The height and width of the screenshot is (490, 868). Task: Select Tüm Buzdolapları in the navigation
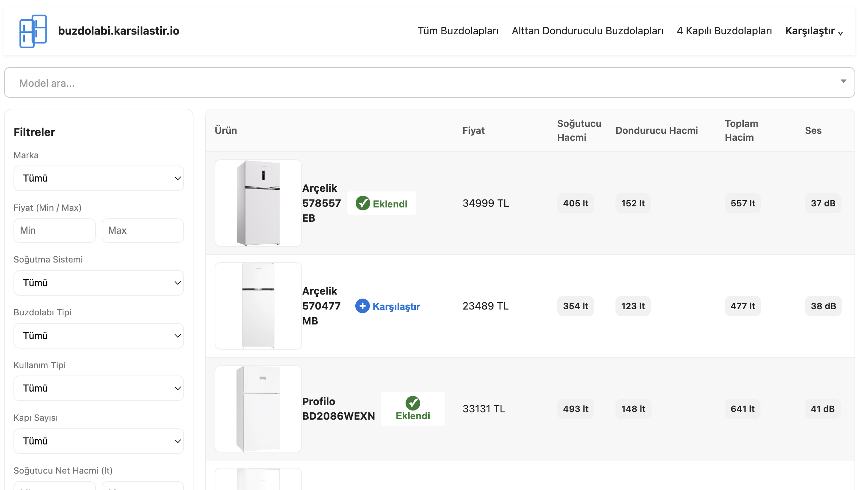click(458, 31)
